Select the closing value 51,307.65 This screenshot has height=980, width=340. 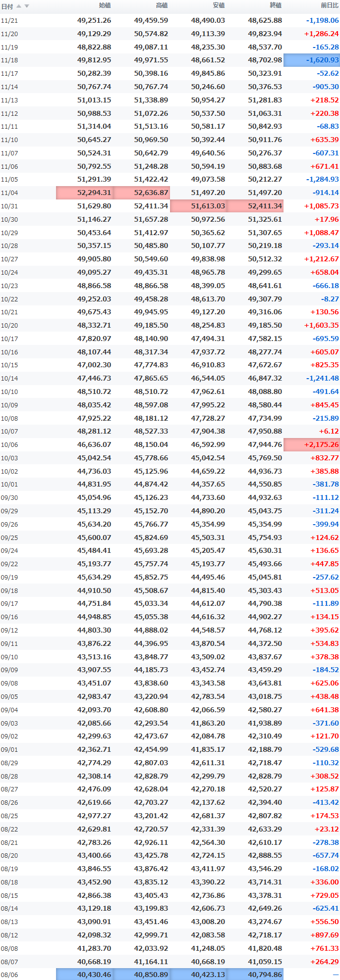click(x=265, y=233)
